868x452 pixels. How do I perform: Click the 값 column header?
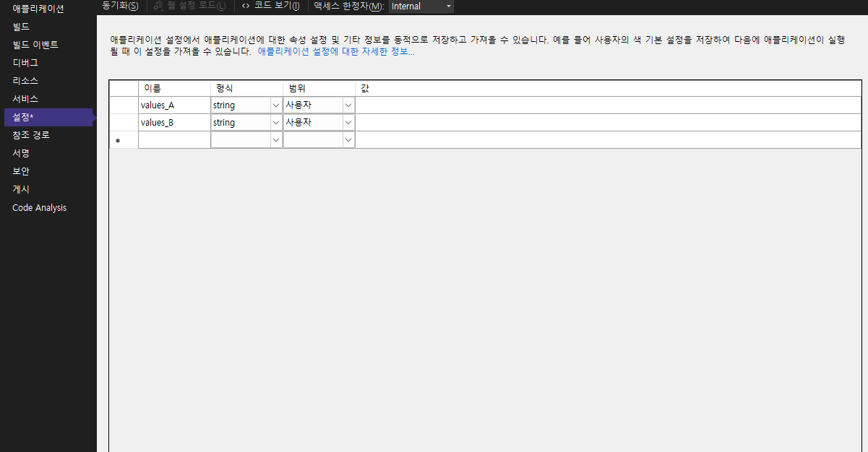tap(608, 88)
